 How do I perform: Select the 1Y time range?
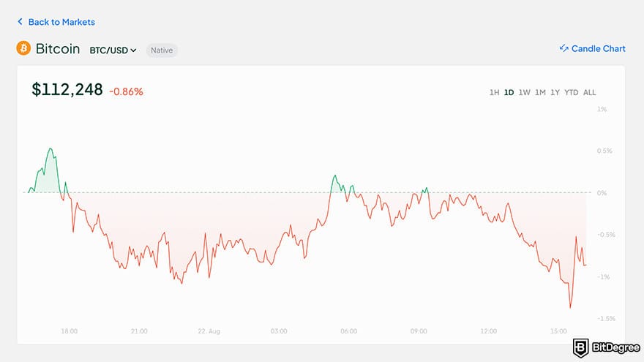[555, 92]
